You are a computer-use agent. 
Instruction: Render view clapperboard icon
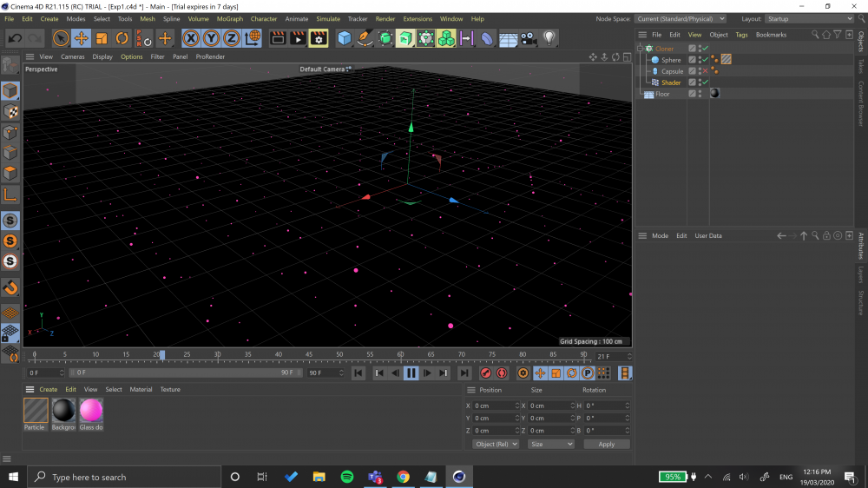coord(278,38)
